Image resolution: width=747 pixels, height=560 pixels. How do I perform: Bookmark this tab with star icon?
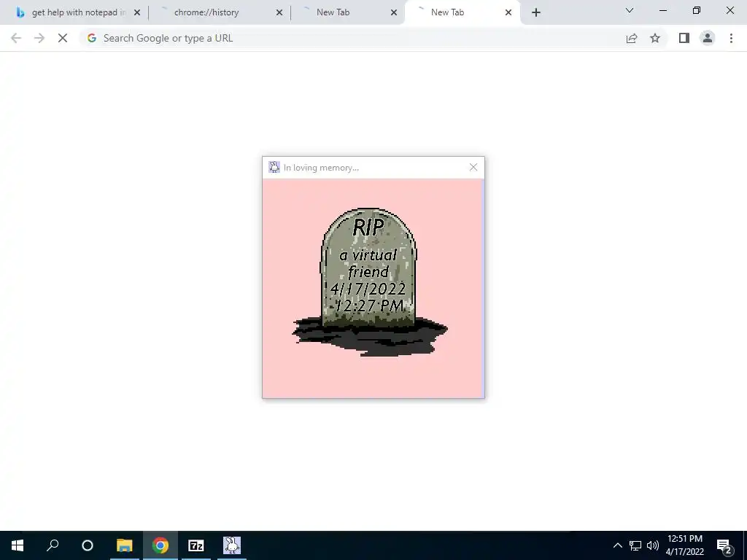click(x=655, y=38)
